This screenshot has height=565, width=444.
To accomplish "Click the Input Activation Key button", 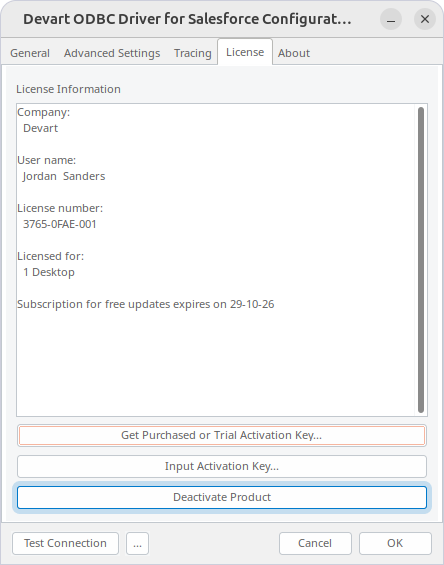I will pos(222,466).
